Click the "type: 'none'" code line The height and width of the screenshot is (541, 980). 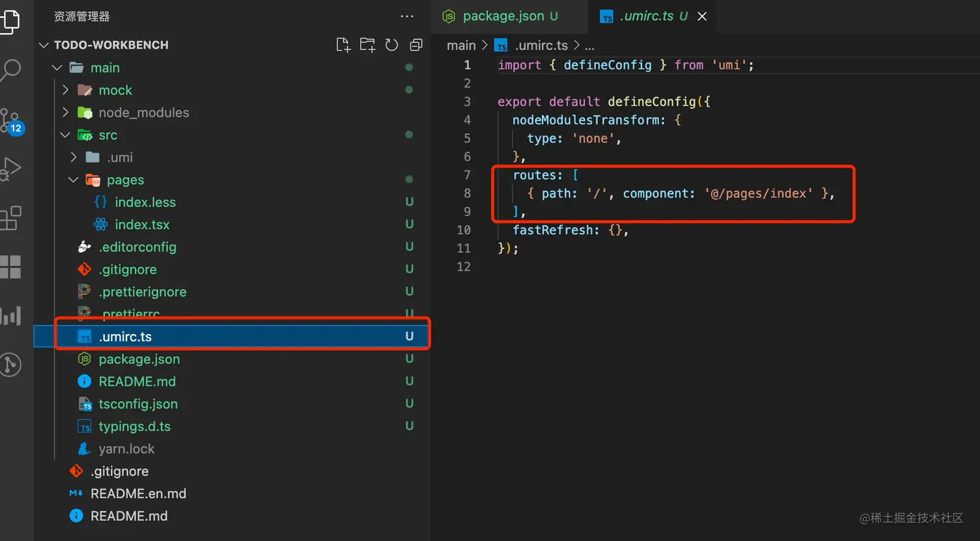(574, 138)
